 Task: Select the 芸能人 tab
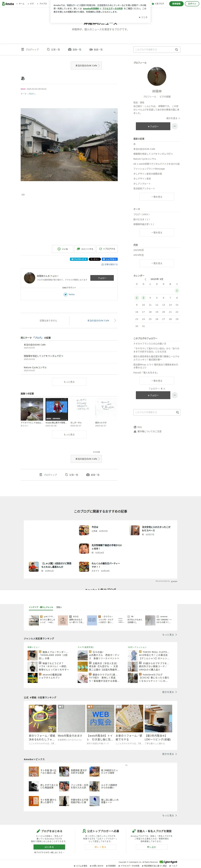pyautogui.click(x=59, y=607)
